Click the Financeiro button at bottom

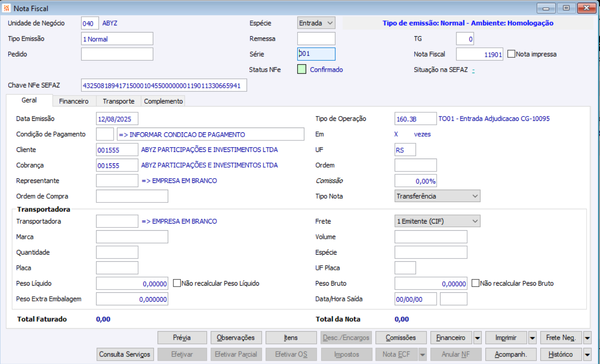point(451,338)
